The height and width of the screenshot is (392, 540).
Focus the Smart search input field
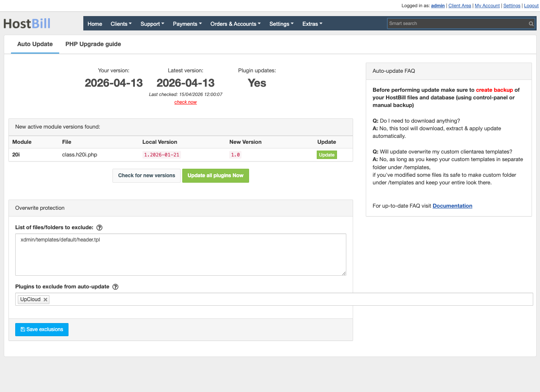pyautogui.click(x=457, y=24)
